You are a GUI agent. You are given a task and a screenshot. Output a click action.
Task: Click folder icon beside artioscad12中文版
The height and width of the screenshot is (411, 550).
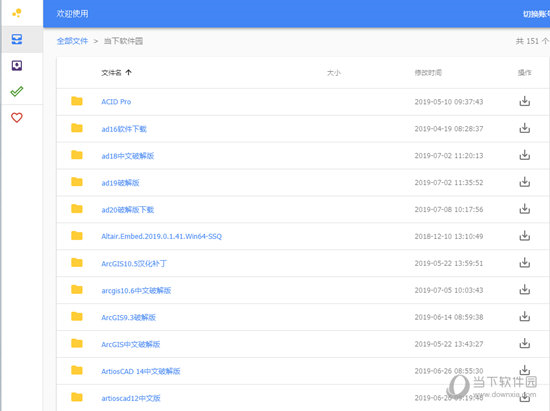(76, 397)
